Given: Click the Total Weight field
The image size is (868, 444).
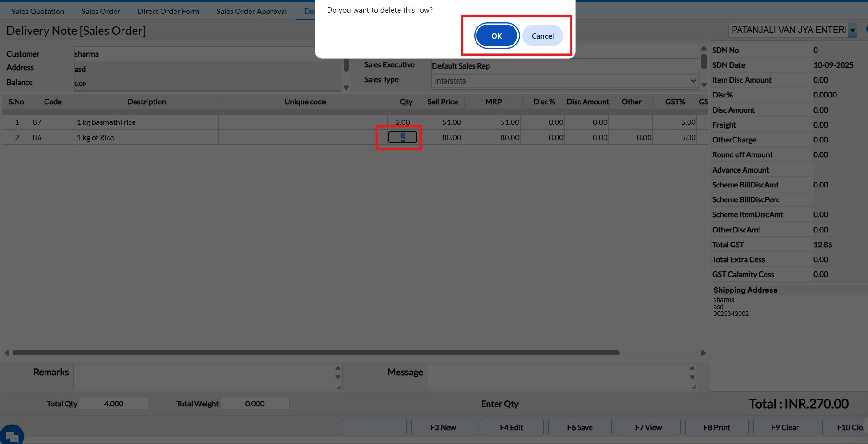Looking at the screenshot, I should [x=255, y=404].
